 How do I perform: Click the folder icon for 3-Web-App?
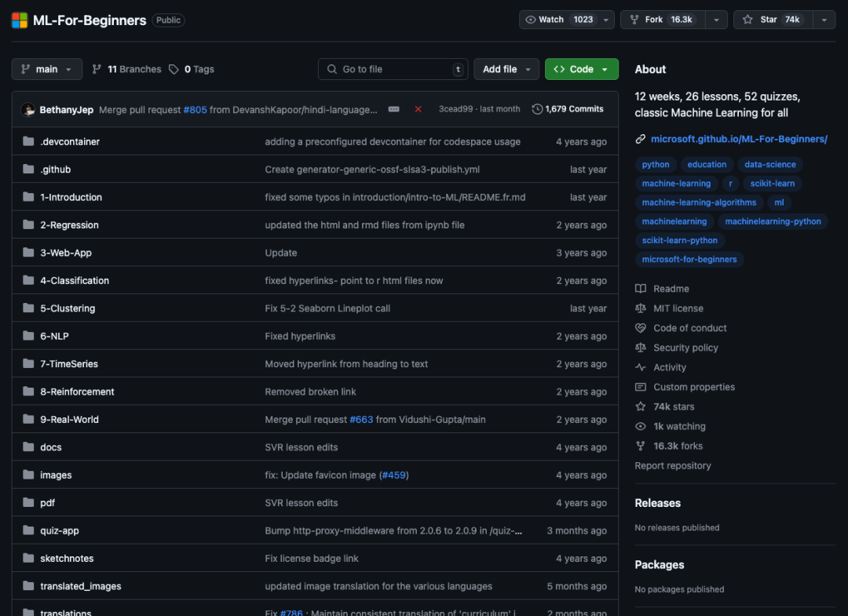point(29,253)
